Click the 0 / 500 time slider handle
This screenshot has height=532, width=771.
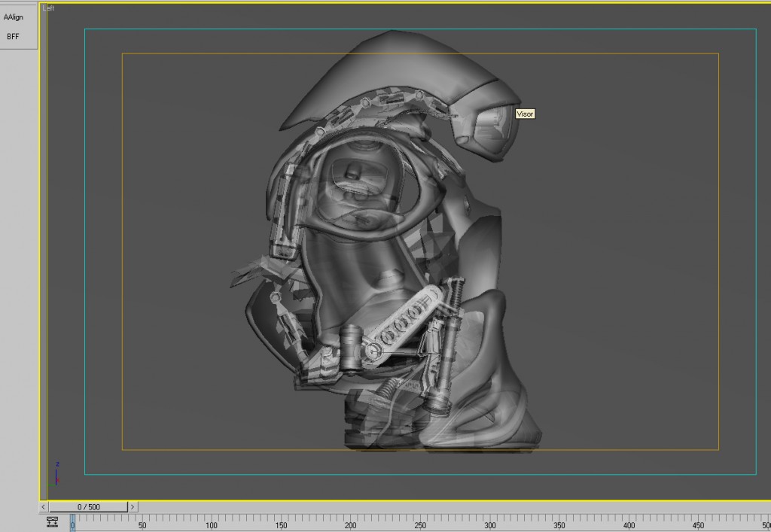tap(88, 507)
